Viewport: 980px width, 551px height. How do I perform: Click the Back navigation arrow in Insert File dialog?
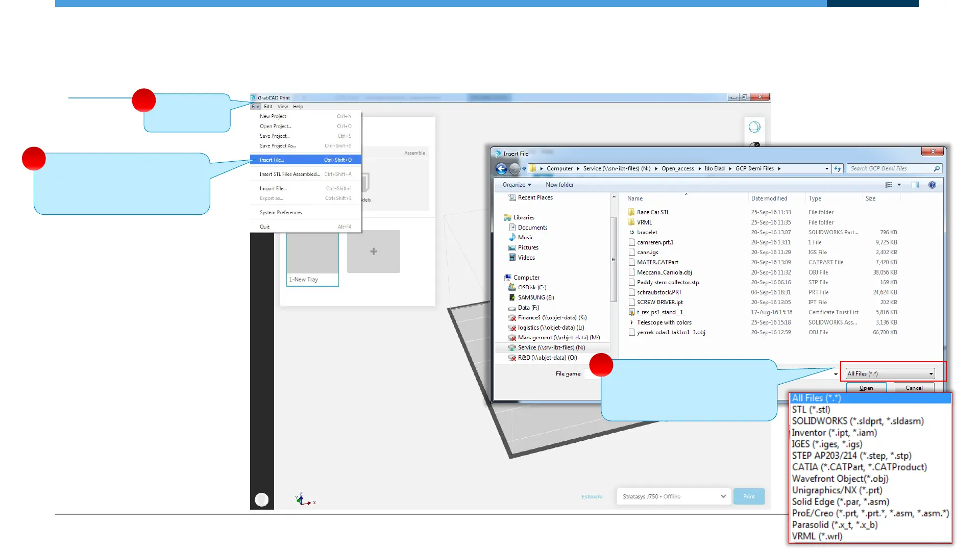[501, 168]
